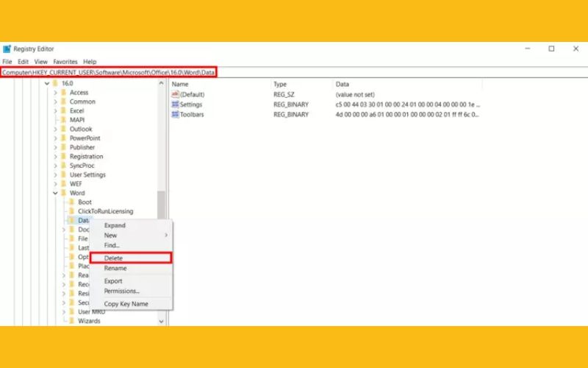Click the registry path address bar
Viewport: 588px width, 368px height.
pyautogui.click(x=110, y=72)
